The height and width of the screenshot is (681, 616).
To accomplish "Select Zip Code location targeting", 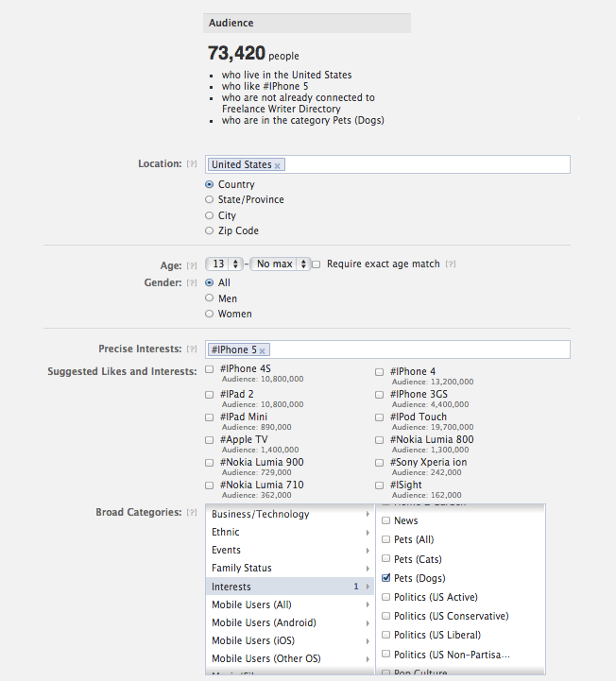I will tap(210, 230).
